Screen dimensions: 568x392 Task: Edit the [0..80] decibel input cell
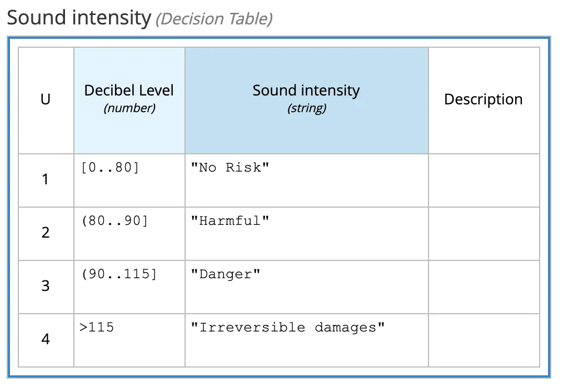pos(129,180)
